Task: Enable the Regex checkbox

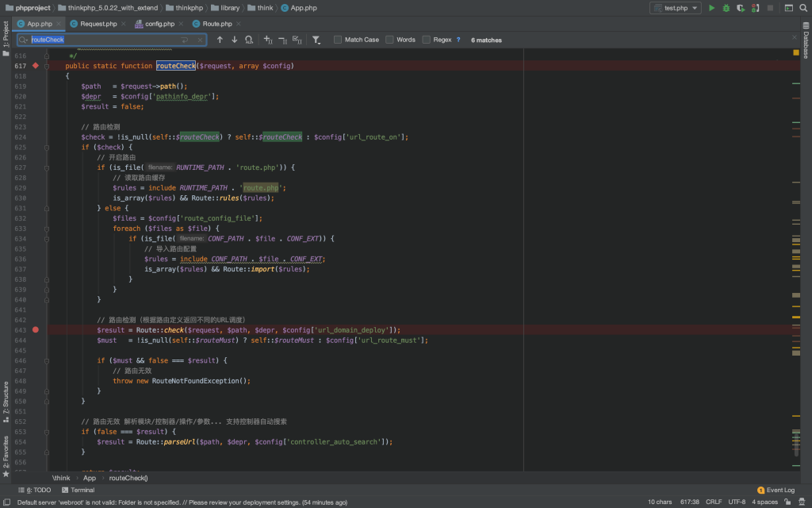Action: [x=427, y=40]
